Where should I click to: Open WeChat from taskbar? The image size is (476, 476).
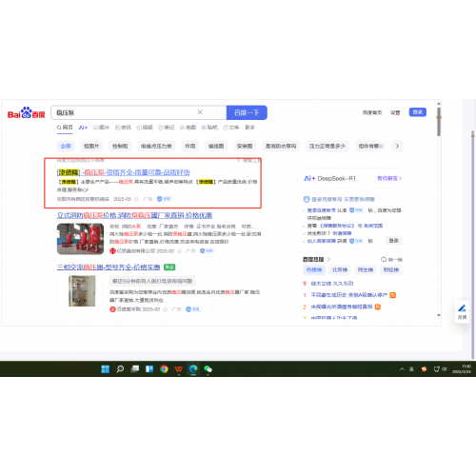point(208,369)
